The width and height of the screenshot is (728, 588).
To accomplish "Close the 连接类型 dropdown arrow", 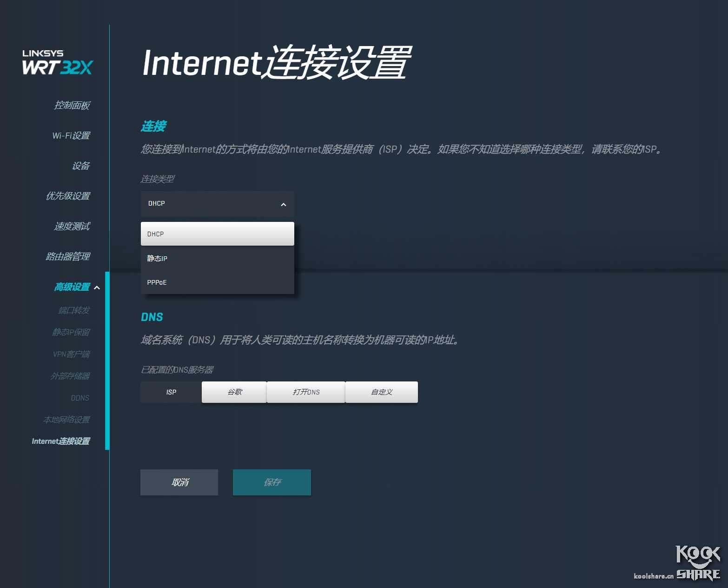I will [x=283, y=205].
